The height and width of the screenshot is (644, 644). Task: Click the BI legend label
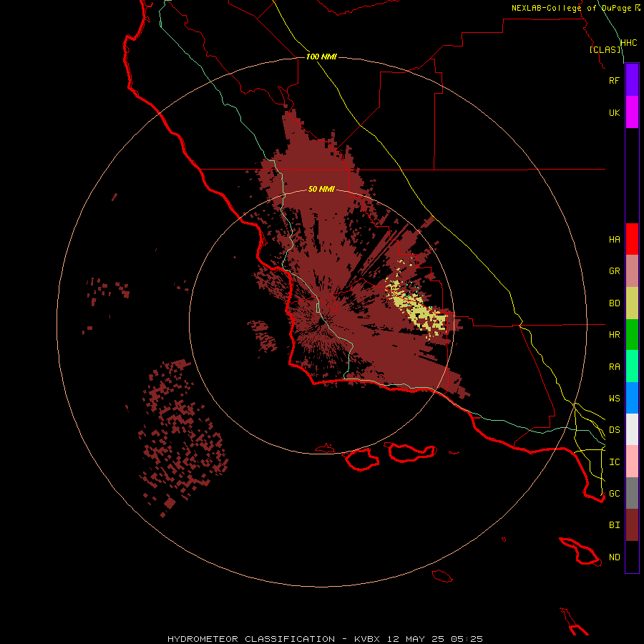614,525
